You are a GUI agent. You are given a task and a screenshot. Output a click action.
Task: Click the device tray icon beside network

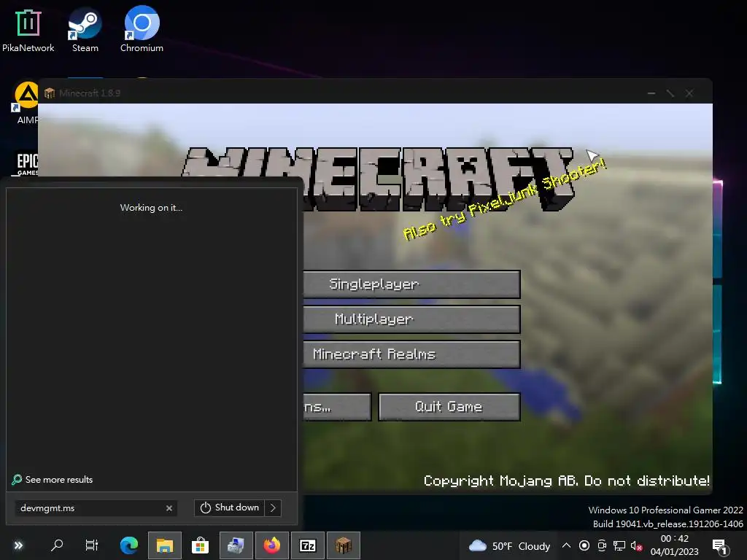602,545
